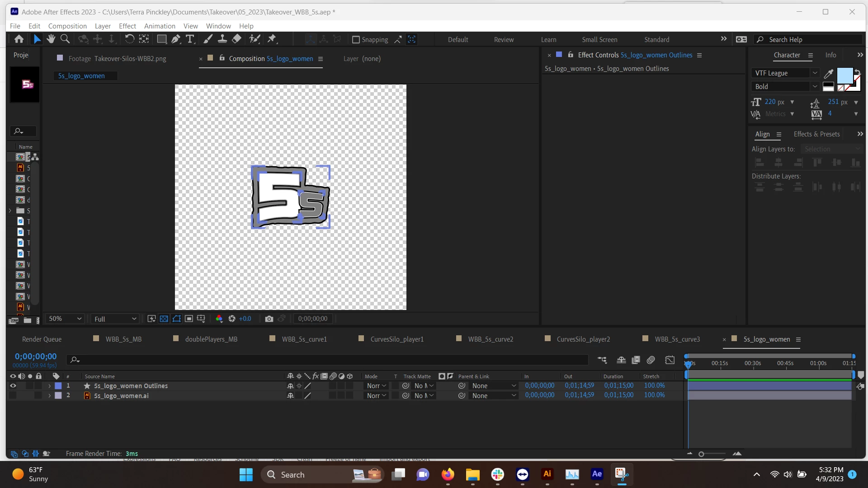Select the Rotation tool

pyautogui.click(x=129, y=39)
